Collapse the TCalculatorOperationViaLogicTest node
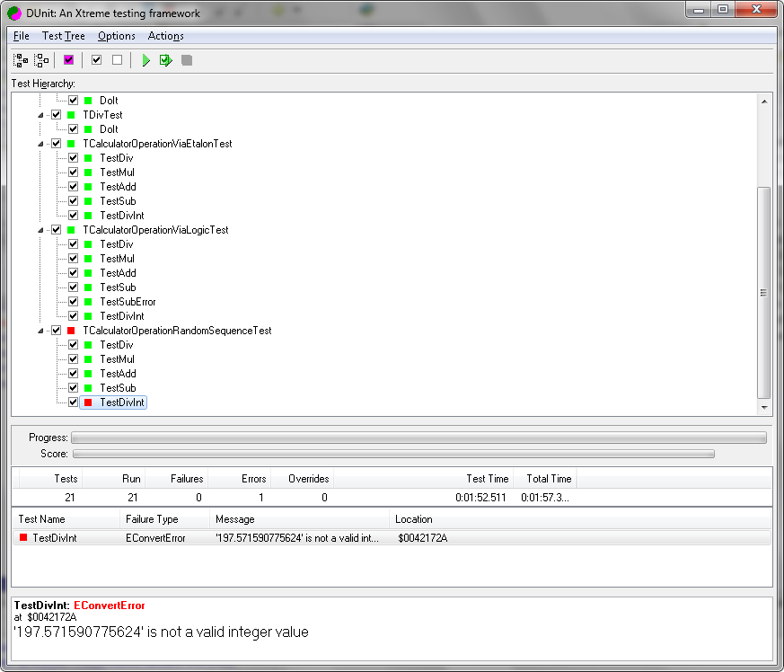 tap(40, 229)
